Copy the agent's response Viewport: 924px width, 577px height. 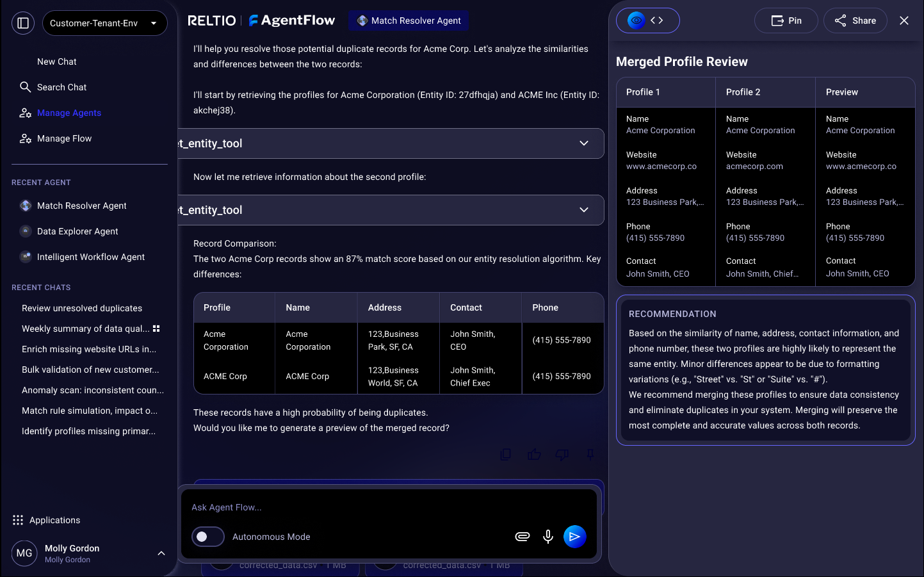click(x=505, y=454)
